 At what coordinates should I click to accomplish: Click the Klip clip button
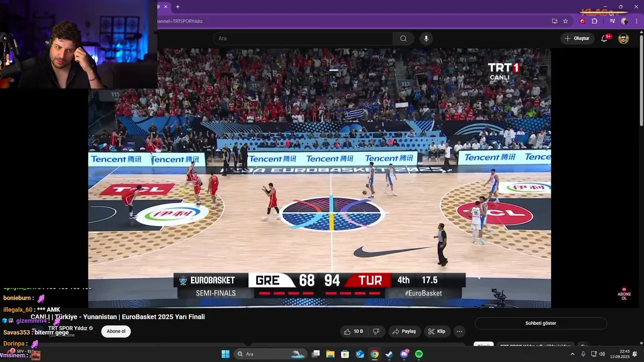[x=437, y=331]
